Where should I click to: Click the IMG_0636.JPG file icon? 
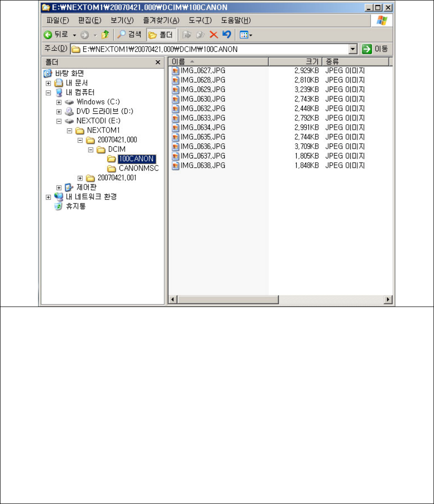coord(175,147)
